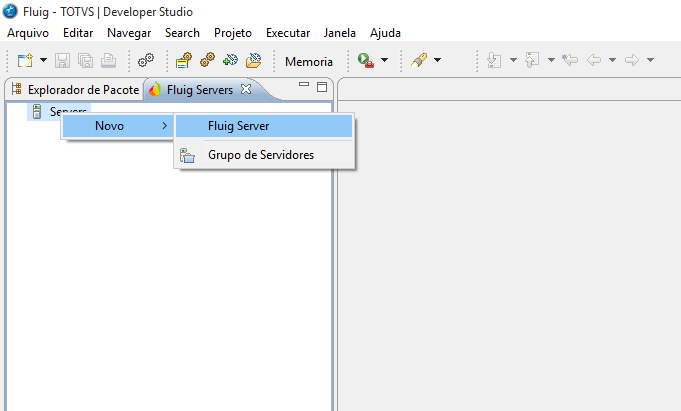Click the Previous Annotation icon
The height and width of the screenshot is (411, 681).
pyautogui.click(x=532, y=60)
